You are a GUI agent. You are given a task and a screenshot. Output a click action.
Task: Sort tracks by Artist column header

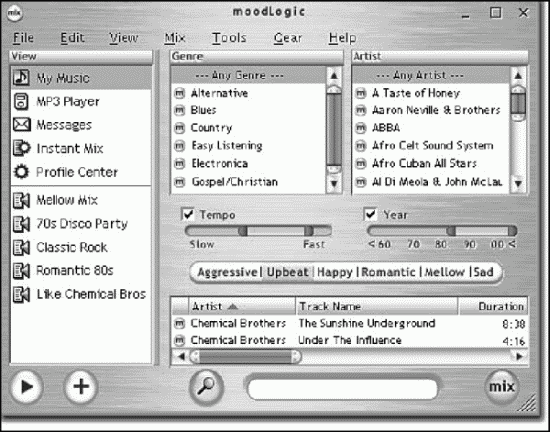242,306
